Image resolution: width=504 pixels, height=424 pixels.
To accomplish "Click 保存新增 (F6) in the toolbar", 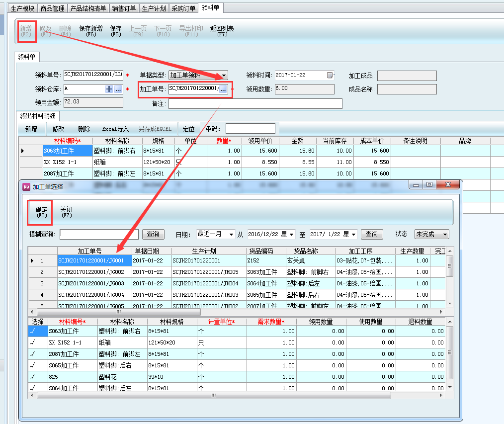I will pos(91,31).
